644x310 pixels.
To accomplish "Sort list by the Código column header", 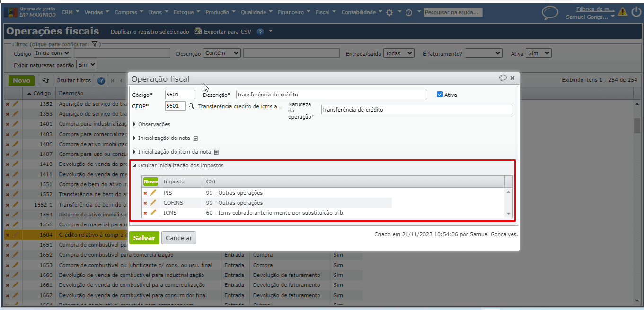I will [x=39, y=93].
